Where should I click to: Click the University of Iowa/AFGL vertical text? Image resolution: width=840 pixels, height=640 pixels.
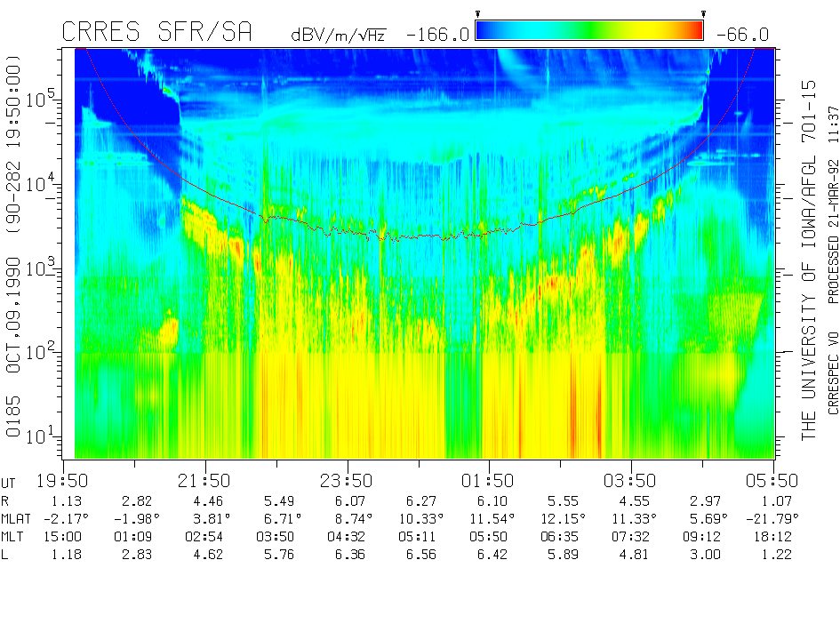point(808,260)
